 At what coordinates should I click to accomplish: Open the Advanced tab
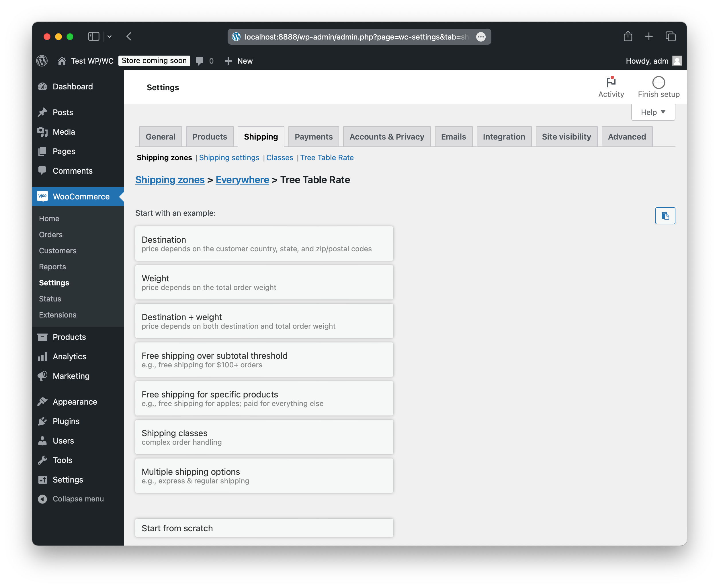pos(627,136)
